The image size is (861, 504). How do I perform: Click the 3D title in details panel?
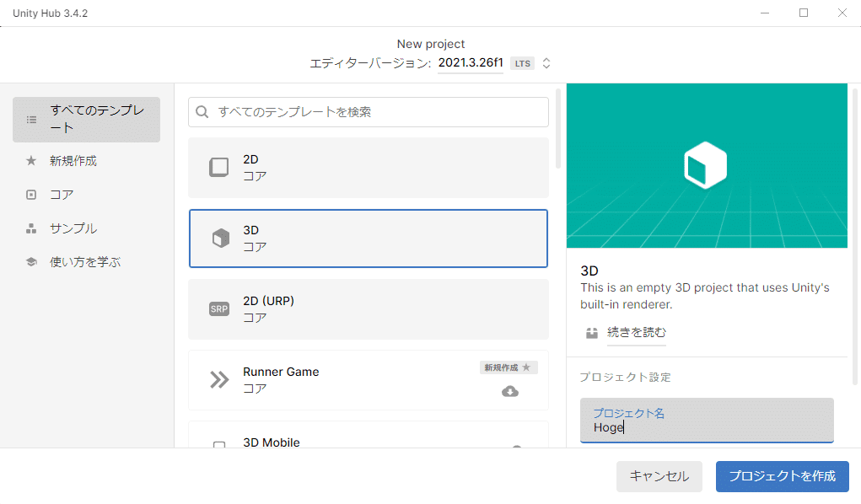pyautogui.click(x=589, y=271)
